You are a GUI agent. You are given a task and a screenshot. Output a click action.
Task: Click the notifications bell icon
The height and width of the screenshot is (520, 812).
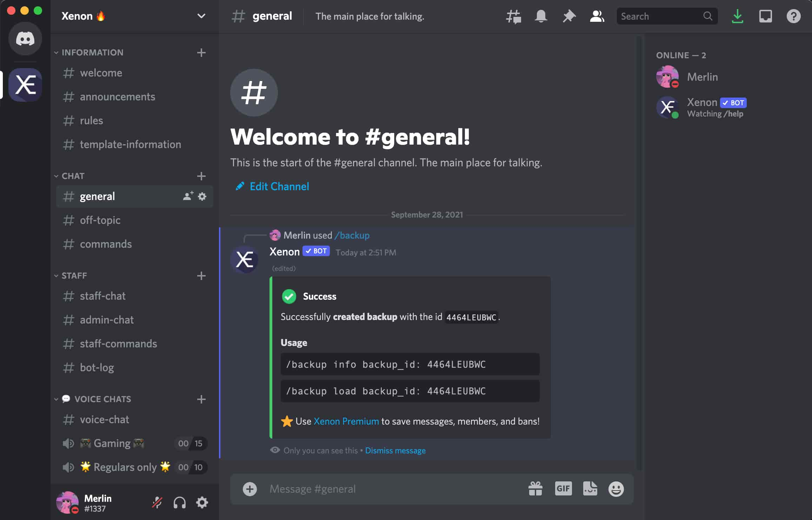click(541, 16)
